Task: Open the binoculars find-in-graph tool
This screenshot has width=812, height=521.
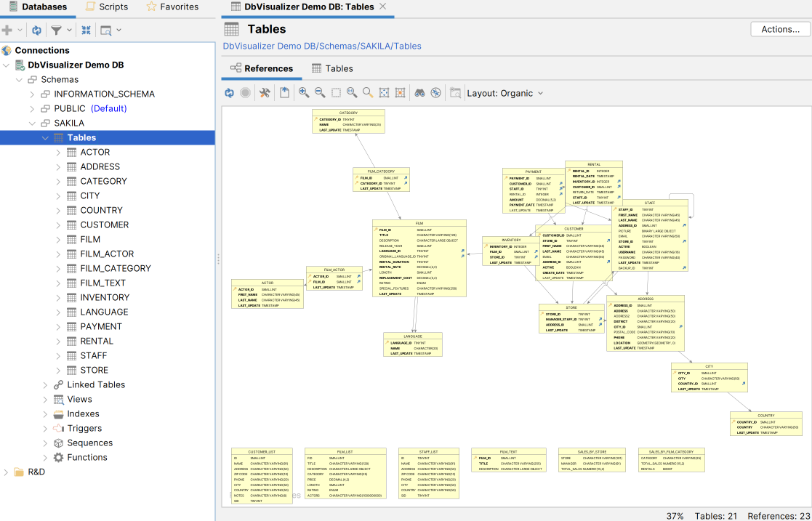Action: pyautogui.click(x=420, y=92)
